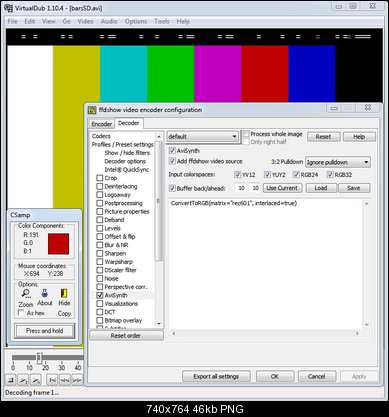Enable the Deinterlacing filter checkbox
The image size is (389, 417).
(x=100, y=186)
